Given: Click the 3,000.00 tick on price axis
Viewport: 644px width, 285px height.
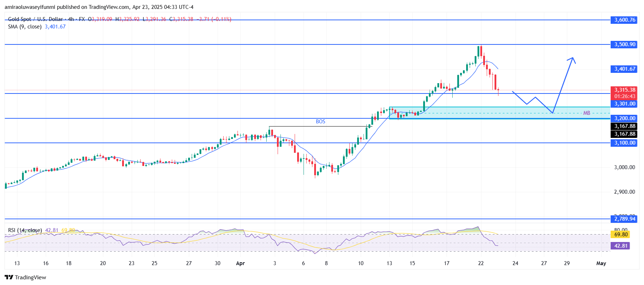Looking at the screenshot, I should point(624,167).
